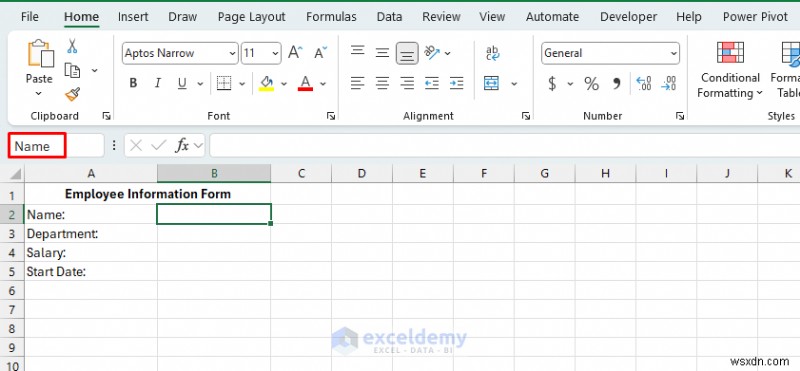Viewport: 800px width, 371px height.
Task: Apply the yellow fill color
Action: [x=266, y=83]
